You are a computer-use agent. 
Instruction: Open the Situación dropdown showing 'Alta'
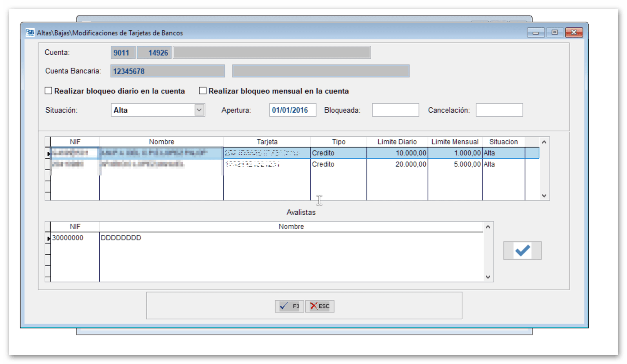pyautogui.click(x=199, y=110)
